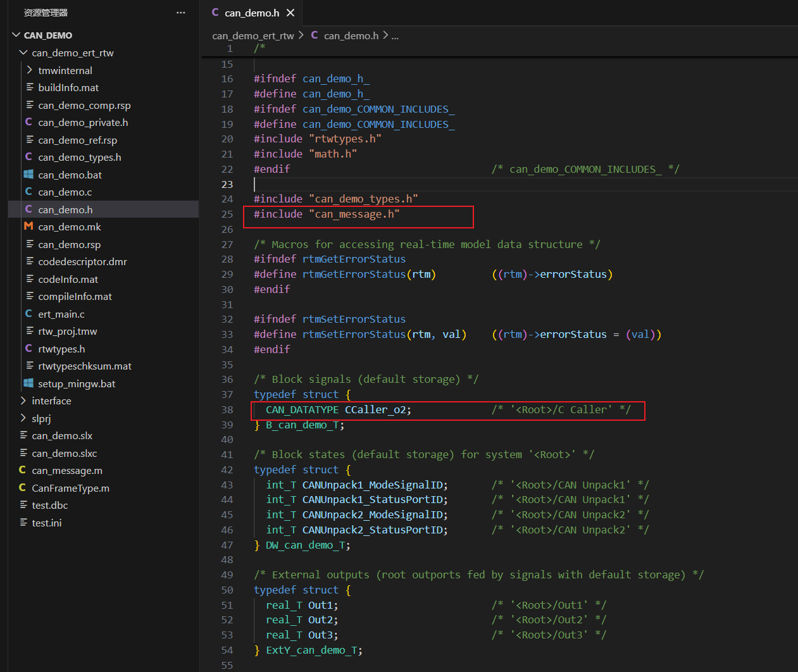This screenshot has width=798, height=672.
Task: Close the can_demo.h editor tab
Action: [290, 13]
